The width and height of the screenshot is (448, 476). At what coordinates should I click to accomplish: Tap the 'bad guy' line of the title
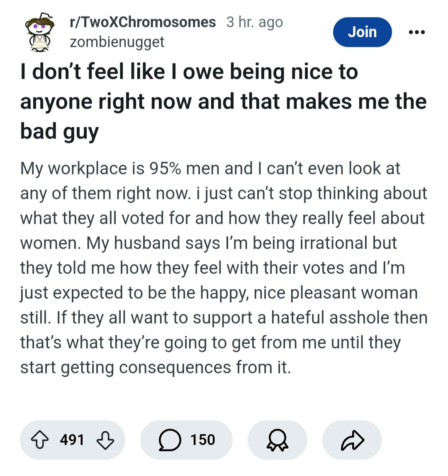59,131
